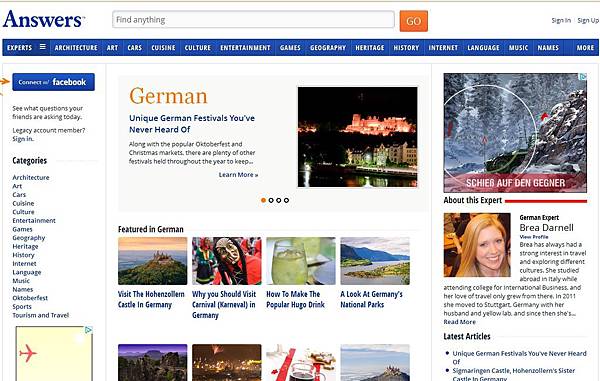Expand the More nav menu

(585, 47)
